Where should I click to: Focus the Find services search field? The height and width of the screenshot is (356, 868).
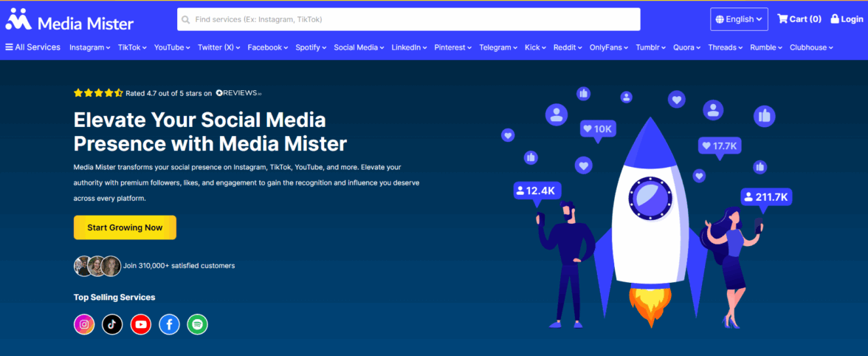point(409,19)
